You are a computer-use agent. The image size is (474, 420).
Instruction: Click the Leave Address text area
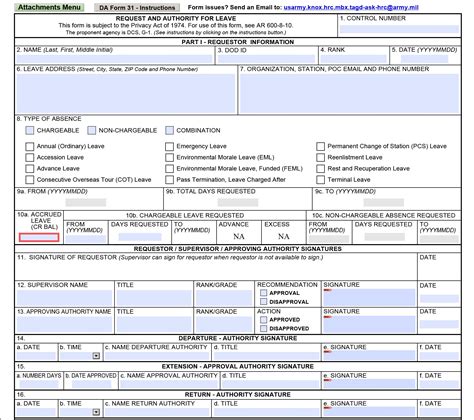126,94
